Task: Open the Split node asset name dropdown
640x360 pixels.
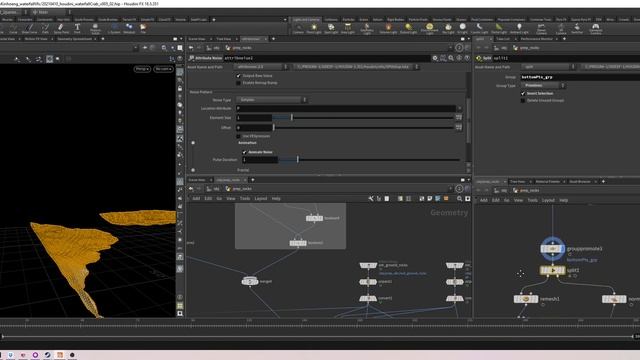Action: [549, 67]
